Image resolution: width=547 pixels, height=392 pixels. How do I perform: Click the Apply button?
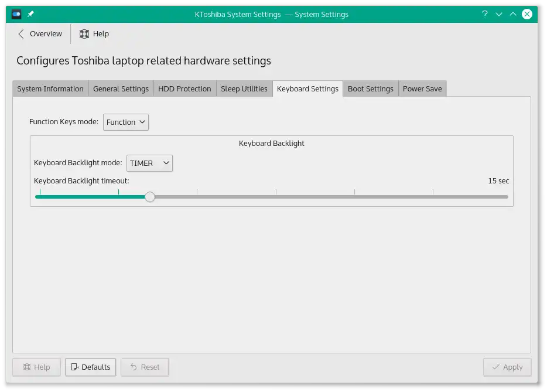[507, 367]
